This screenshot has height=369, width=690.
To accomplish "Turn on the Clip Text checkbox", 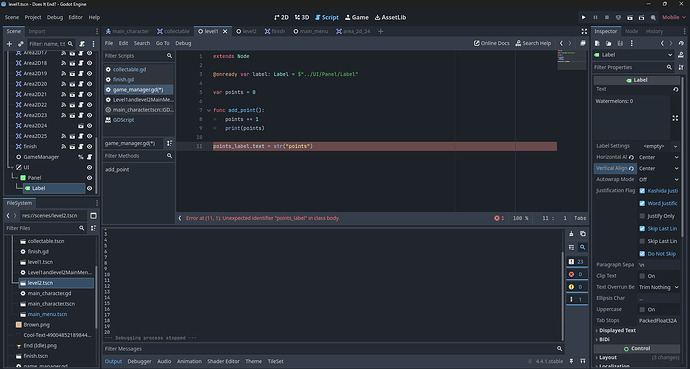I will click(x=642, y=276).
